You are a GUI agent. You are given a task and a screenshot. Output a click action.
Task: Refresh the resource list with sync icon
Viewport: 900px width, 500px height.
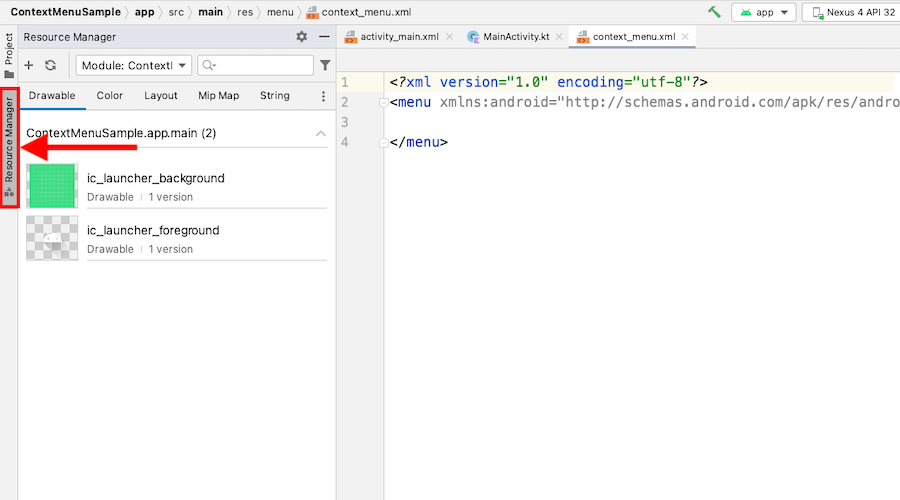tap(51, 65)
